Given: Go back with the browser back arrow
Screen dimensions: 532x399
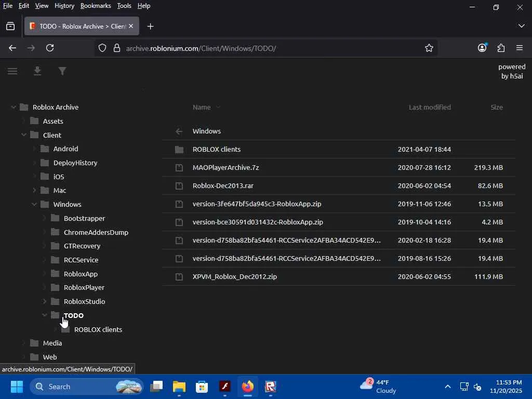Looking at the screenshot, I should click(x=12, y=48).
